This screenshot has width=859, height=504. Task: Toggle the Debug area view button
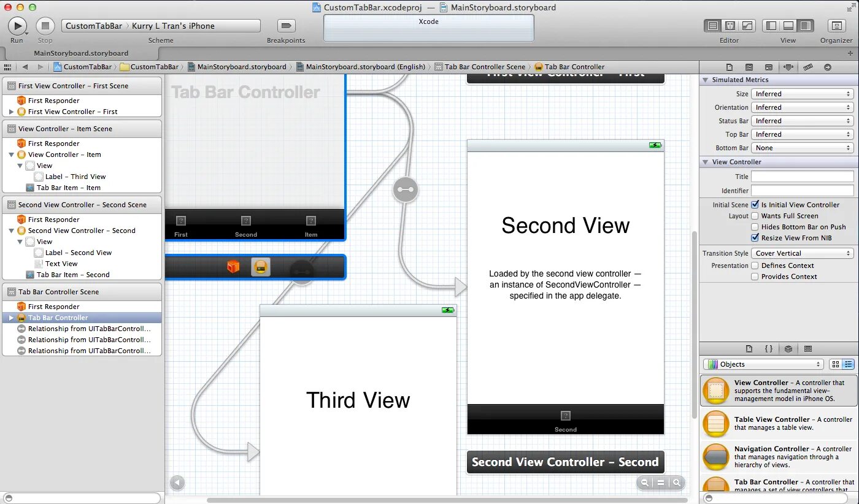pos(788,26)
